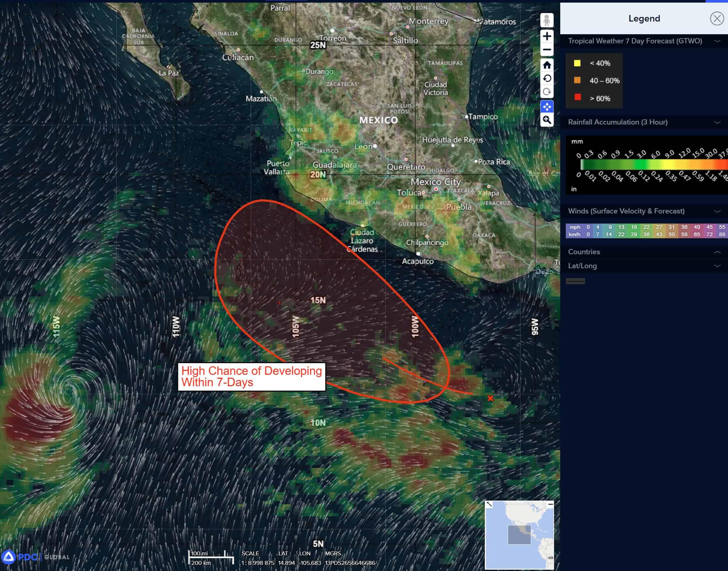
Task: Minimize the overview minimap
Action: pos(550,504)
